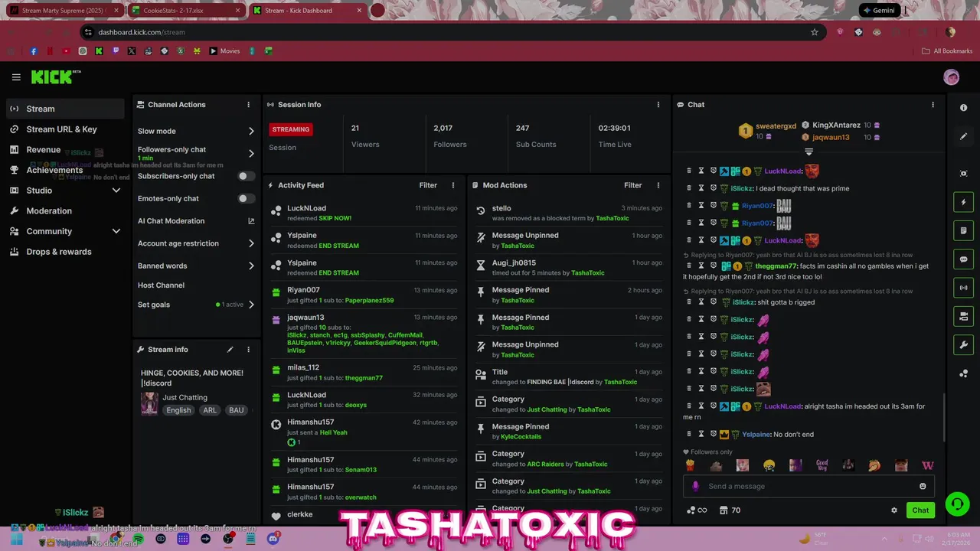This screenshot has width=980, height=551.
Task: Expand the Studio sidebar section
Action: (x=116, y=191)
